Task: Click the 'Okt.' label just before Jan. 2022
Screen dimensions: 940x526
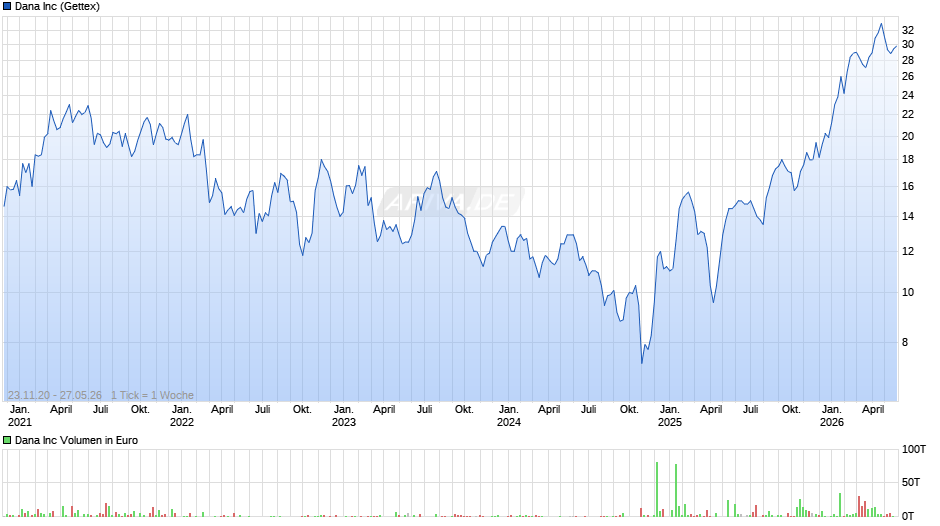Action: tap(140, 409)
